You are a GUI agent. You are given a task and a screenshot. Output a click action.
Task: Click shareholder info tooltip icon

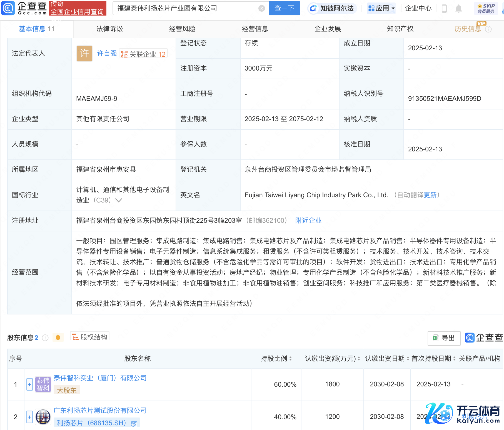(x=45, y=338)
